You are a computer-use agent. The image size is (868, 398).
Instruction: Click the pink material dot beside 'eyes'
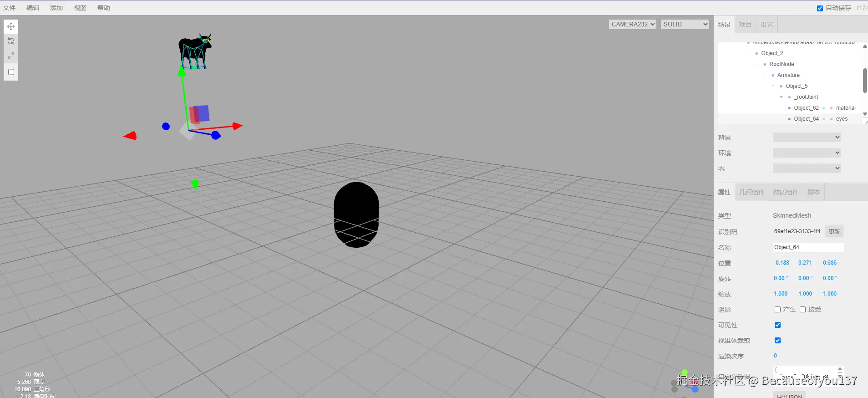(x=832, y=119)
